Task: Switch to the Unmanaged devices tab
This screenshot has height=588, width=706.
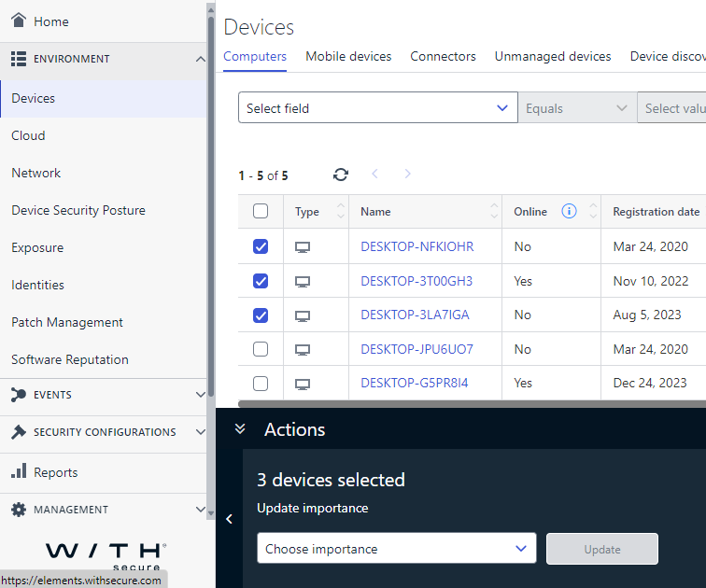Action: [x=553, y=56]
